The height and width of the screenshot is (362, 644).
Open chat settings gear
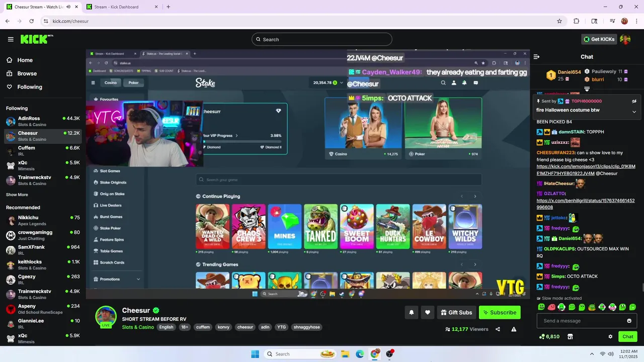[610, 337]
